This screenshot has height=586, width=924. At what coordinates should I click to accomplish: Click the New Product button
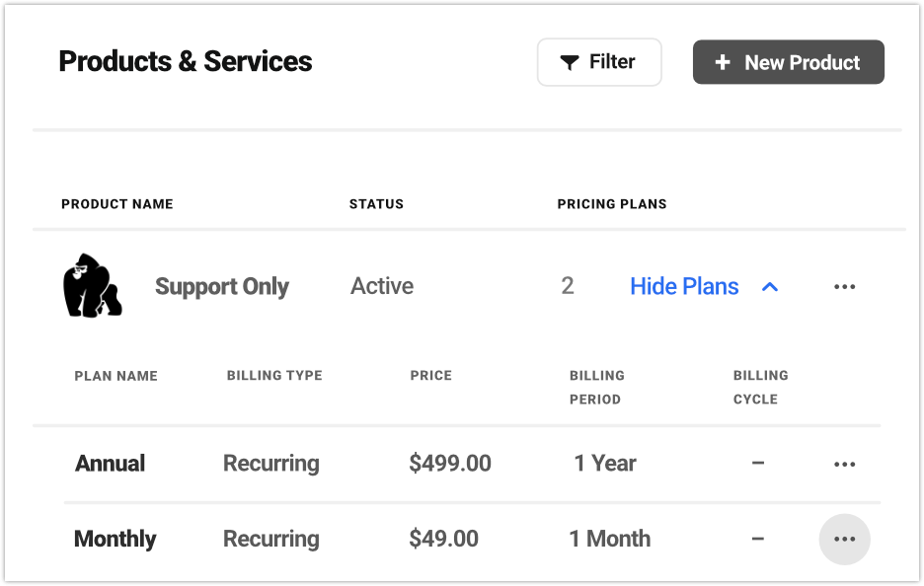point(788,61)
